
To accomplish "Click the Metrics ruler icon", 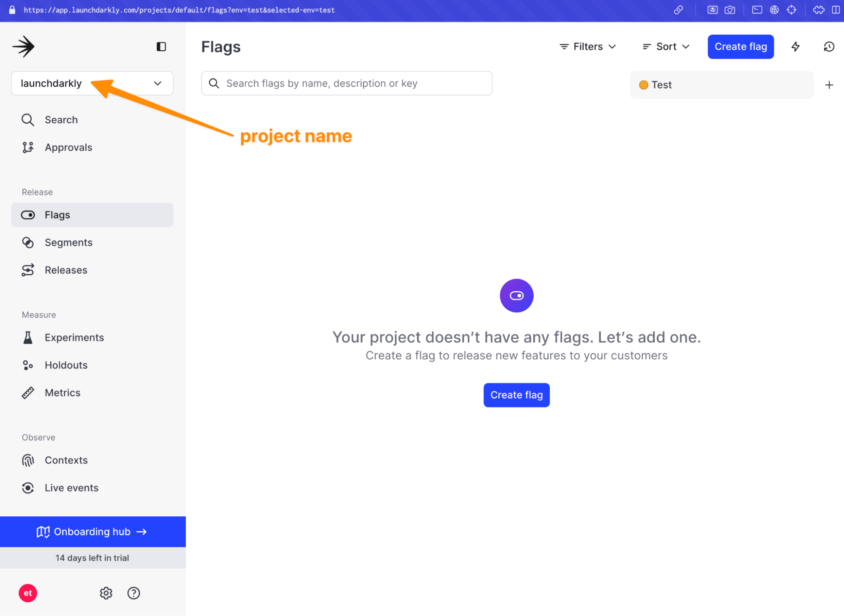I will point(28,393).
